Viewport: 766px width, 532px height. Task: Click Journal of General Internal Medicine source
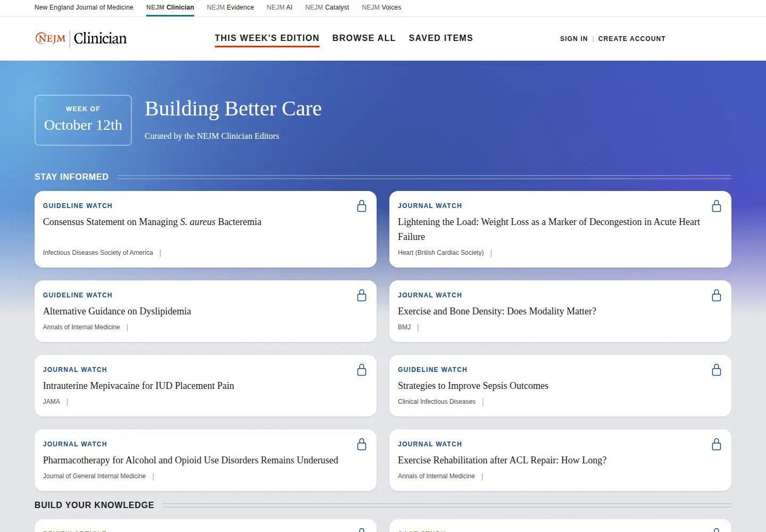94,476
